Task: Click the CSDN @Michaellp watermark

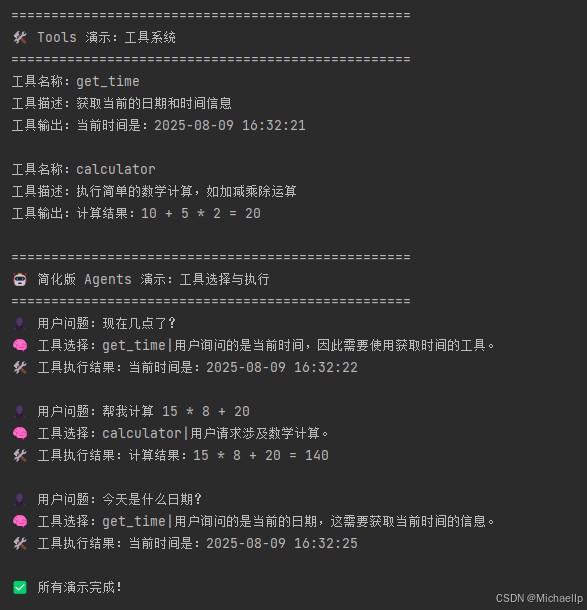Action: click(x=539, y=598)
